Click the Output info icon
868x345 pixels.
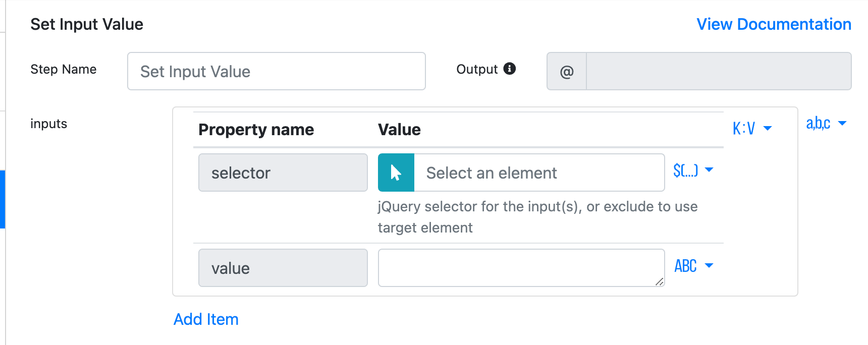tap(510, 69)
